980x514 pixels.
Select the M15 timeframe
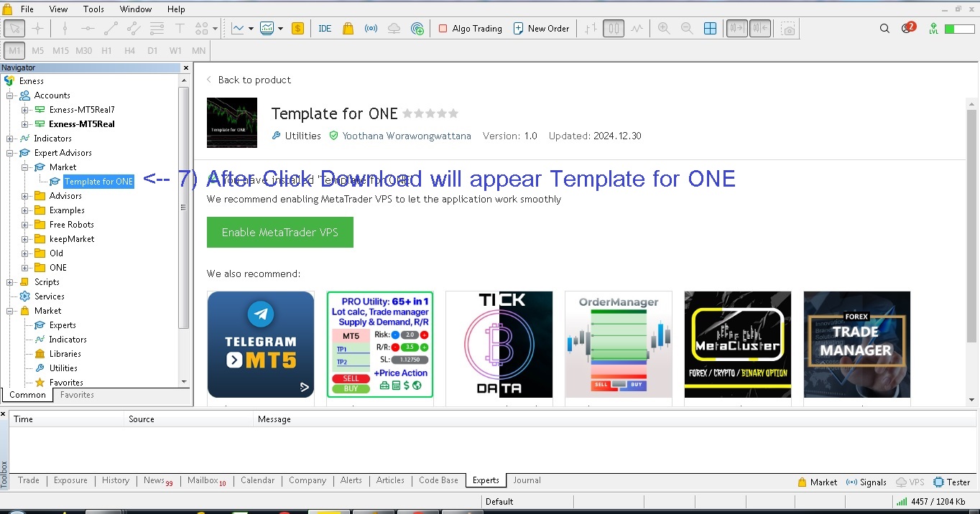coord(60,51)
